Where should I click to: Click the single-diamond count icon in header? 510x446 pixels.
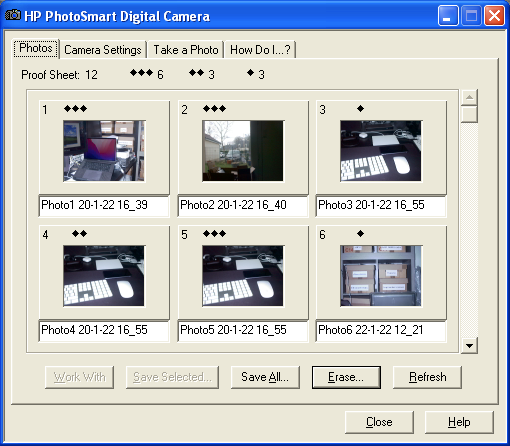coord(251,73)
